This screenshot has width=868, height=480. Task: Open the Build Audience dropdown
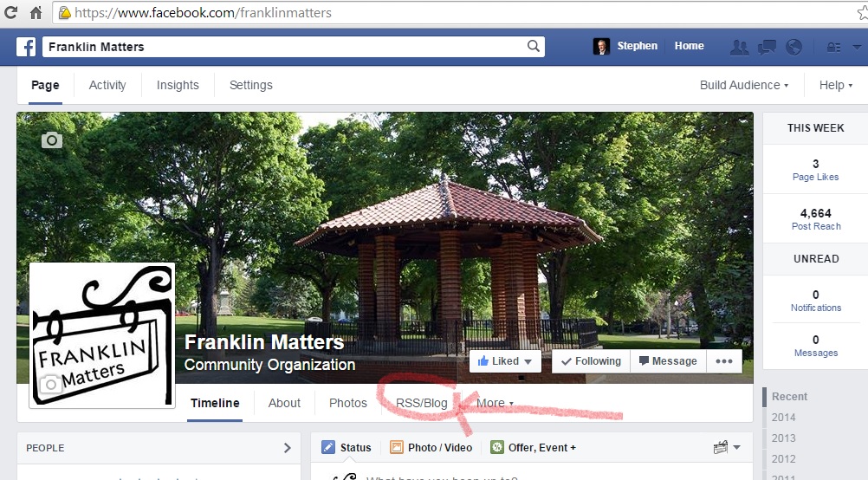[744, 85]
